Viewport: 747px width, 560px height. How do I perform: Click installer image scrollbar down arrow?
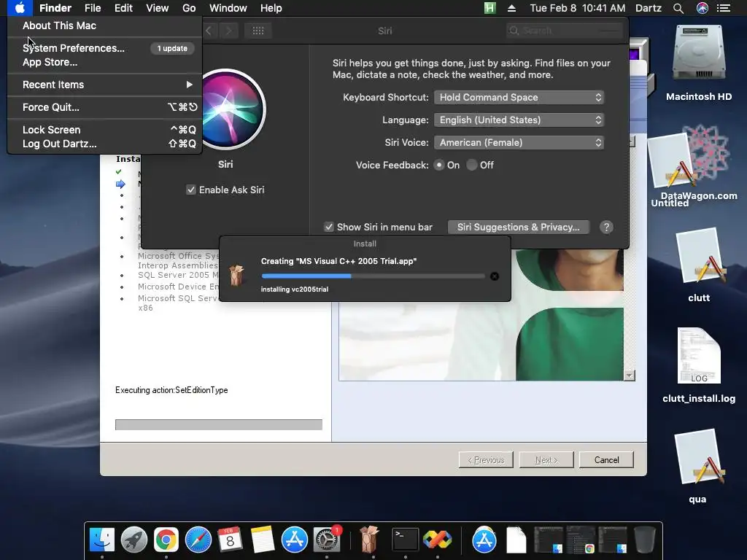630,376
